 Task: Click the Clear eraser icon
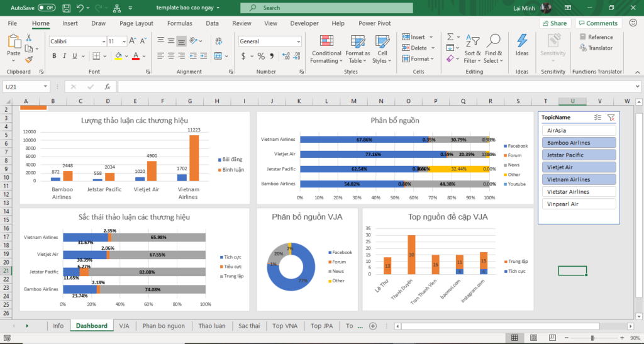click(x=450, y=58)
